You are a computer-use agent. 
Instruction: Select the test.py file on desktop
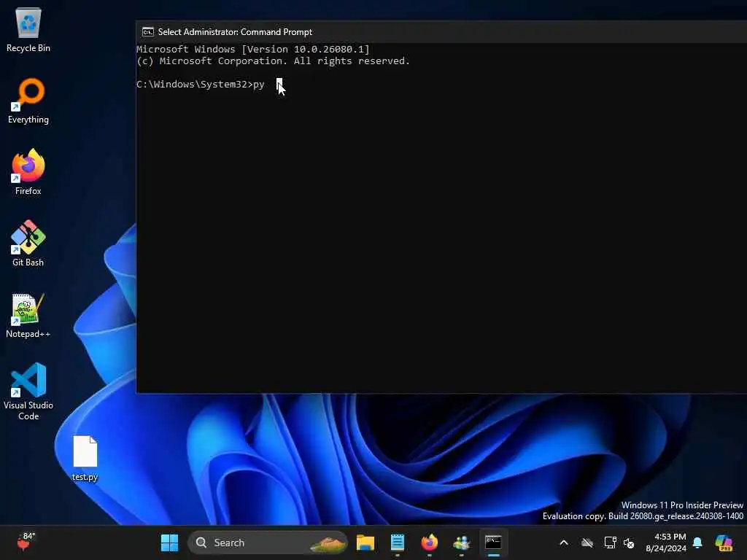coord(85,458)
